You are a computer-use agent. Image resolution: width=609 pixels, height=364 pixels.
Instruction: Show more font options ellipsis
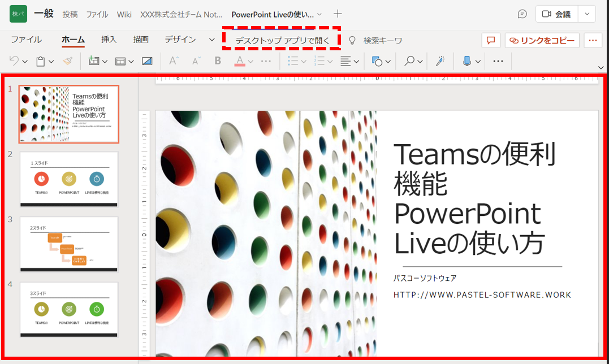(266, 61)
